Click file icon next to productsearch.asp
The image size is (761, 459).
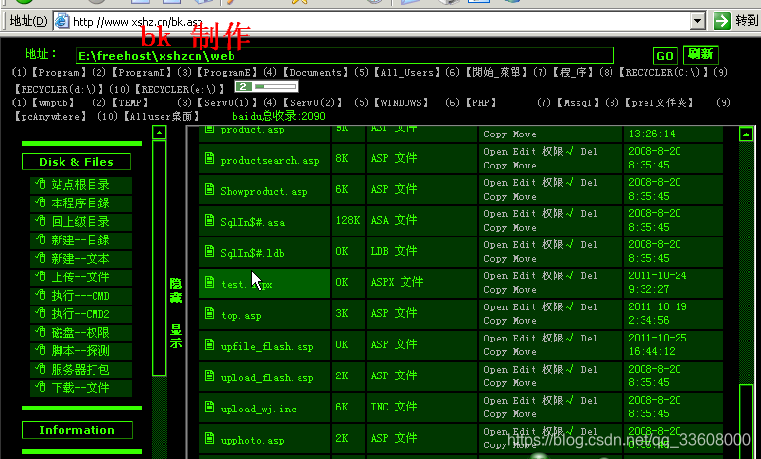point(209,158)
